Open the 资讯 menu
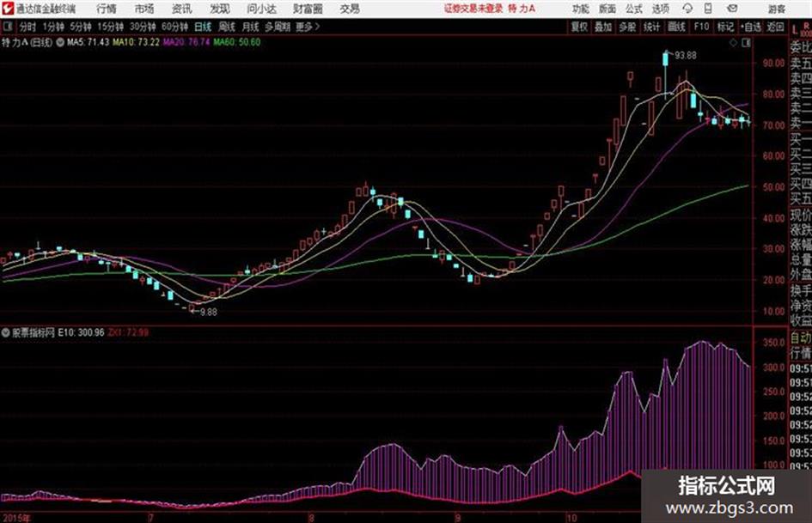 click(x=182, y=9)
